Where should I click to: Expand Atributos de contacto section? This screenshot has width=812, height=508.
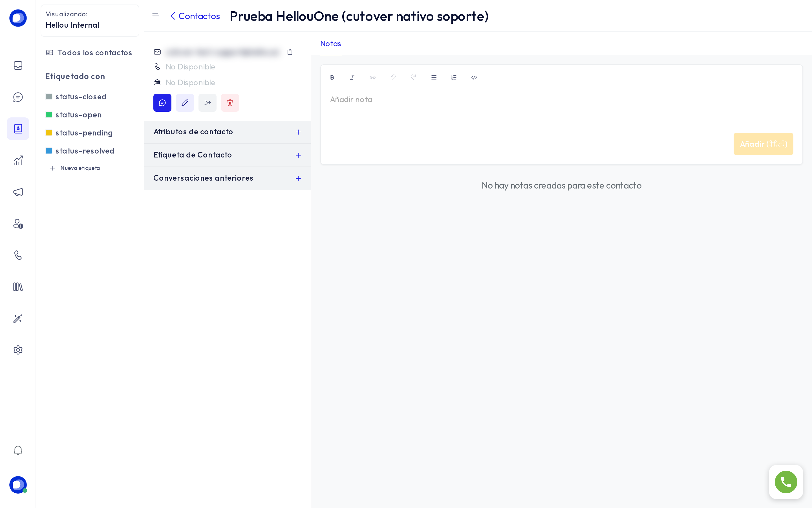click(228, 132)
